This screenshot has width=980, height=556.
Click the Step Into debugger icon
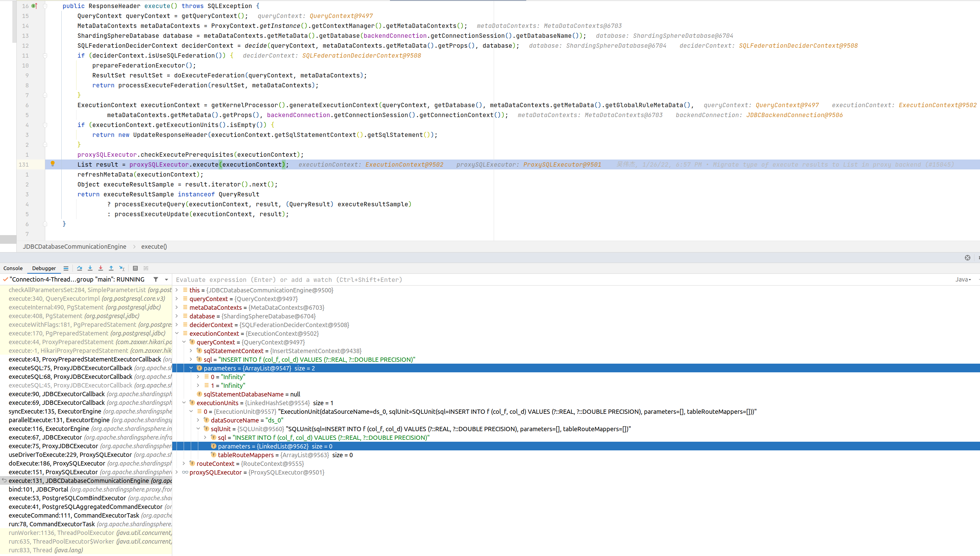click(x=90, y=268)
